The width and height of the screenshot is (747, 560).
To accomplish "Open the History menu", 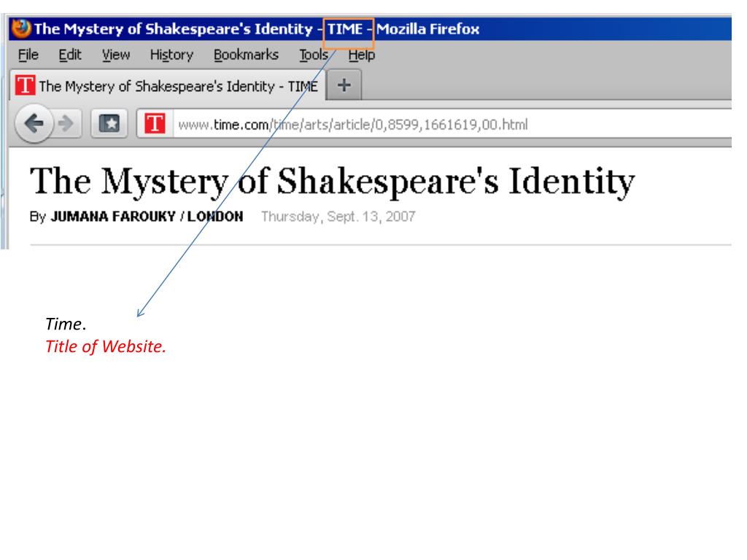I will (x=171, y=55).
